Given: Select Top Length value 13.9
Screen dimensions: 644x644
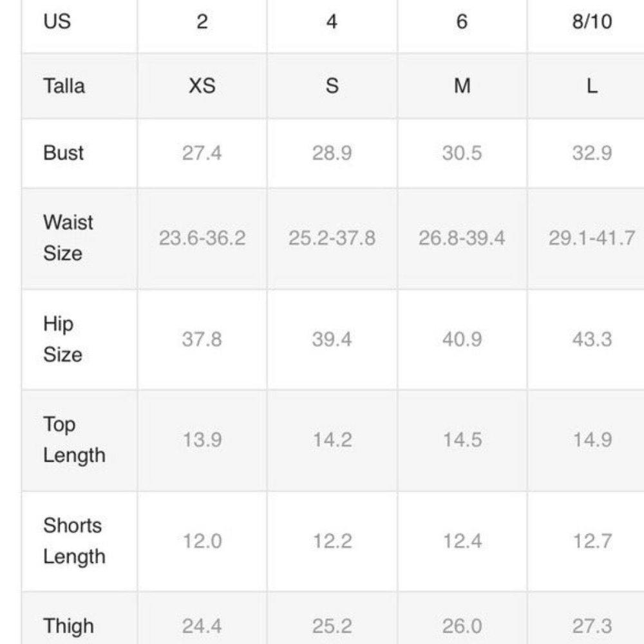Looking at the screenshot, I should point(202,440).
